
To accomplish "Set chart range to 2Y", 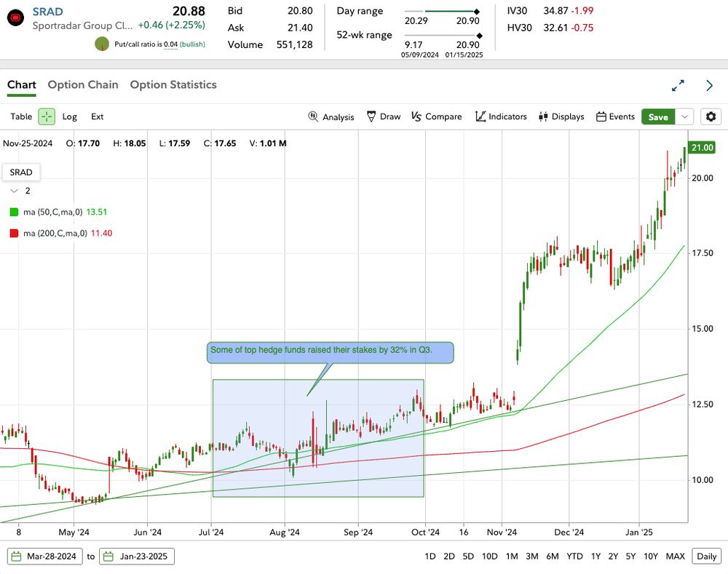I will (x=613, y=557).
